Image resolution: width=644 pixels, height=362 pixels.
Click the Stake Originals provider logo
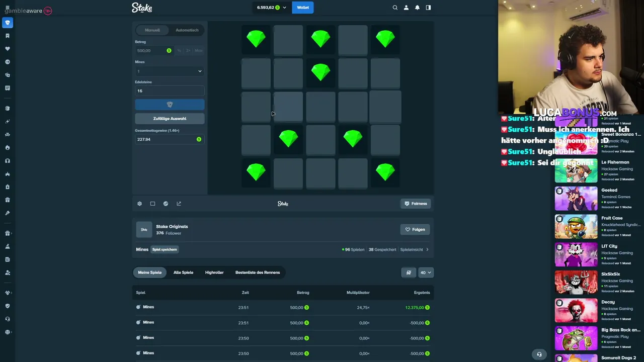click(144, 229)
